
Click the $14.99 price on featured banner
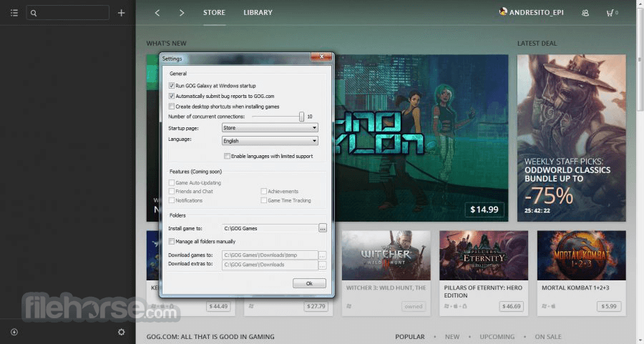coord(484,210)
